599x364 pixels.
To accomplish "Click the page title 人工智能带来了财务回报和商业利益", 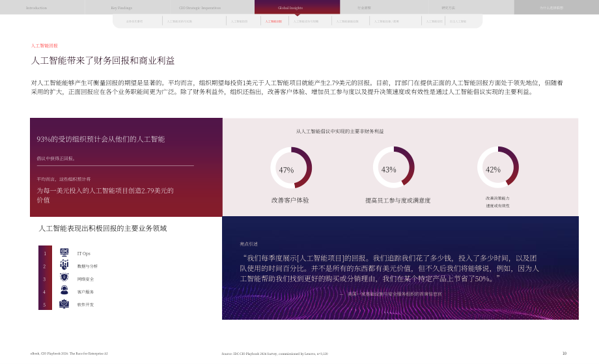I will pos(103,61).
